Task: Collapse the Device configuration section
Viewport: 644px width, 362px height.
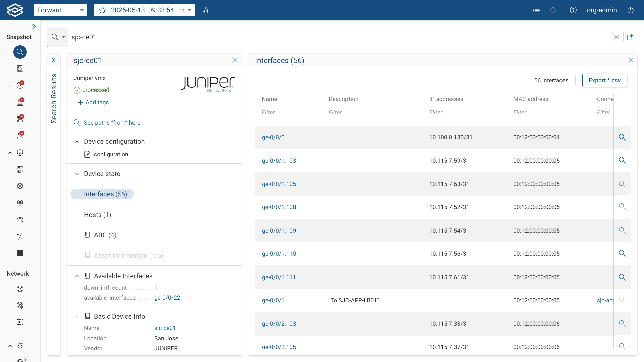Action: (x=77, y=141)
